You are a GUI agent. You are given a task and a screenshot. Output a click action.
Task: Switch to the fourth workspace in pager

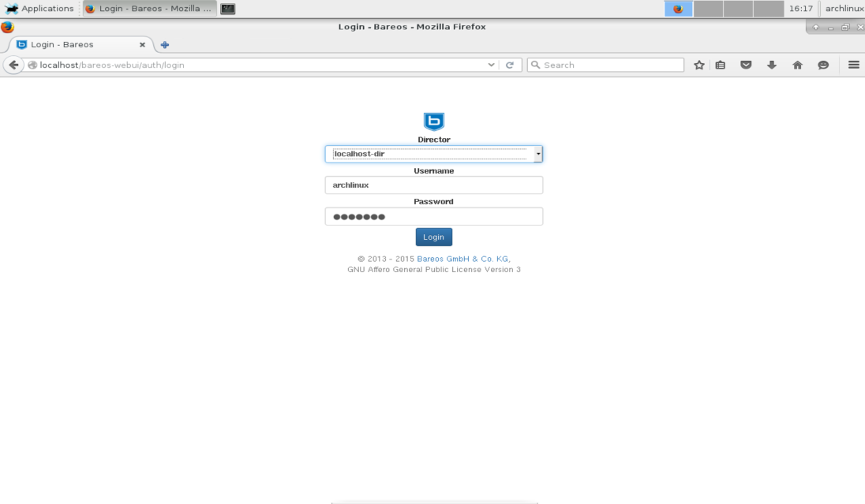tap(769, 9)
